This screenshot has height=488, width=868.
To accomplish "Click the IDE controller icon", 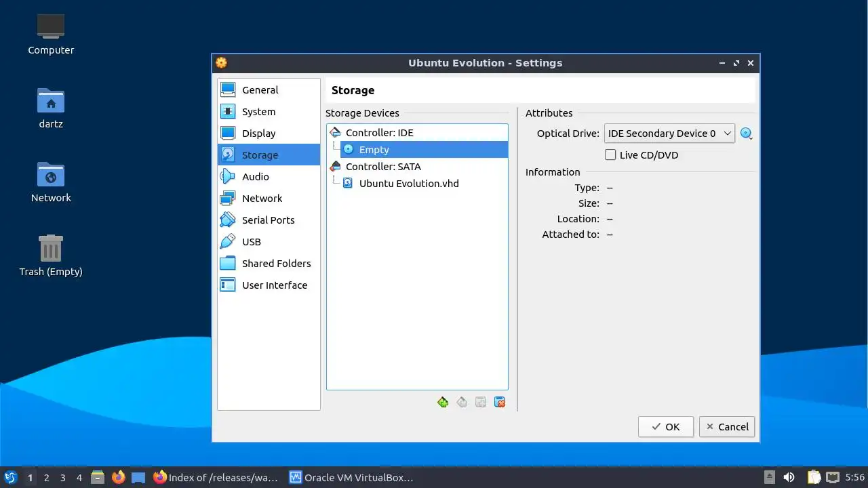I will click(335, 133).
